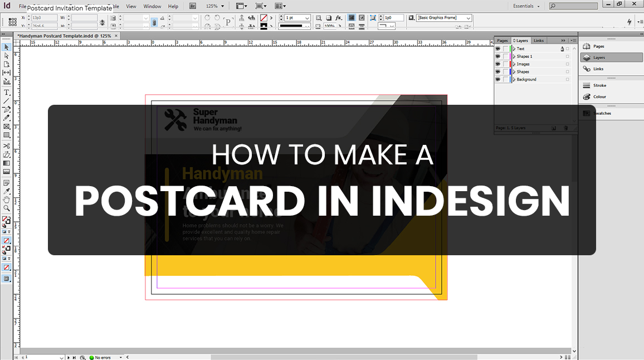Image resolution: width=644 pixels, height=360 pixels.
Task: Hide the Background layer
Action: pos(498,79)
